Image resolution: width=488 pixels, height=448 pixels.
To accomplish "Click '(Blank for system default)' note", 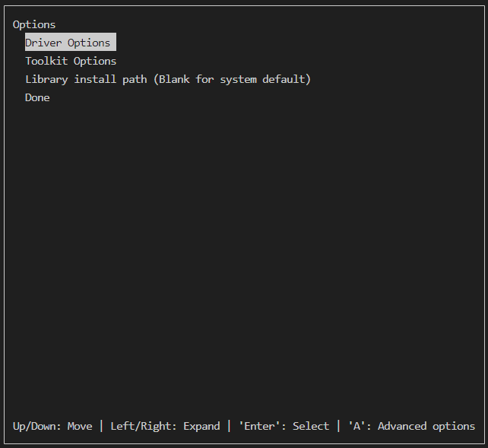I will coord(232,79).
